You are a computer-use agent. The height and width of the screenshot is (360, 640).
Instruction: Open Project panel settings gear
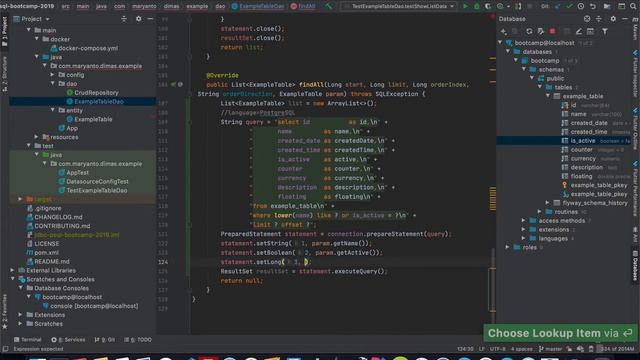tap(138, 19)
